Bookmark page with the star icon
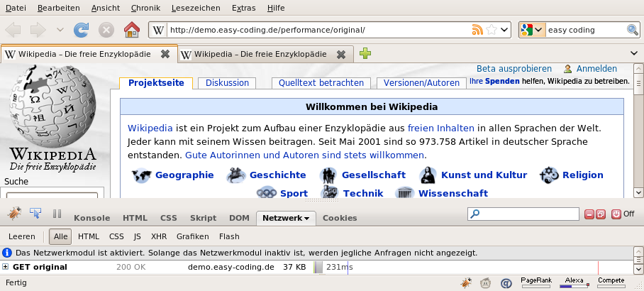 pyautogui.click(x=491, y=30)
